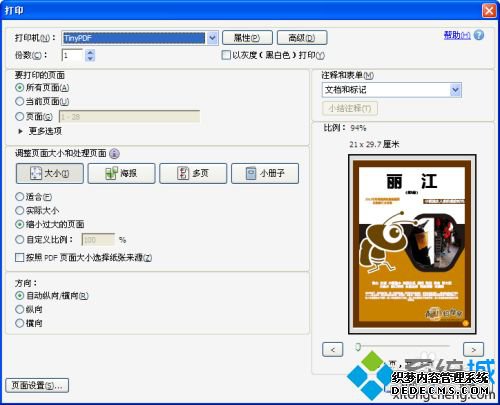Select the 小册子 booklet mode button
The image size is (500, 405).
[x=265, y=173]
